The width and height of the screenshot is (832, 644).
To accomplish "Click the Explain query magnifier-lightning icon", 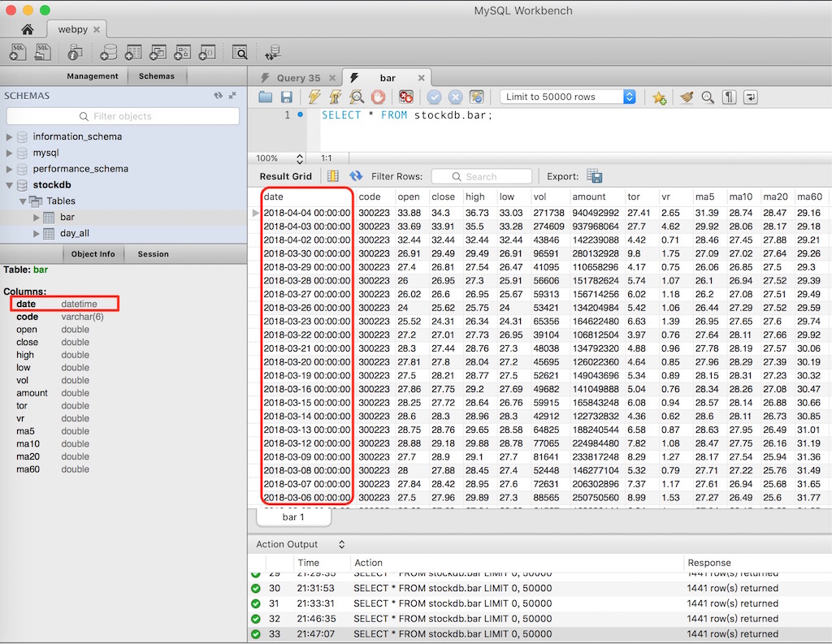I will 356,97.
